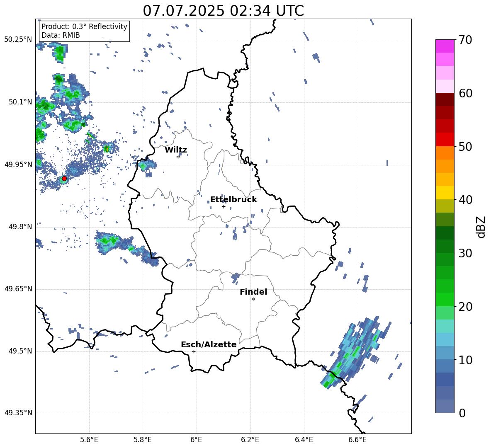Click the 6°E longitude label
The height and width of the screenshot is (448, 491).
click(x=196, y=440)
